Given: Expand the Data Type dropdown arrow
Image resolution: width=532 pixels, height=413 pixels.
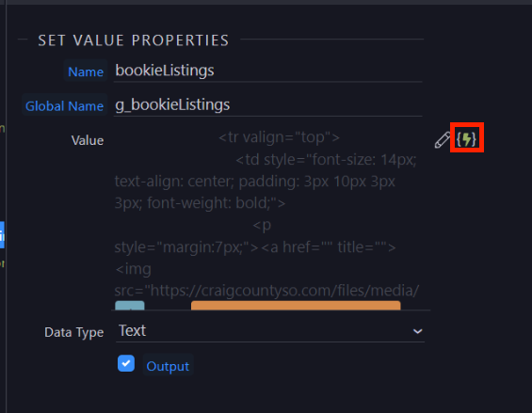Looking at the screenshot, I should pos(417,331).
